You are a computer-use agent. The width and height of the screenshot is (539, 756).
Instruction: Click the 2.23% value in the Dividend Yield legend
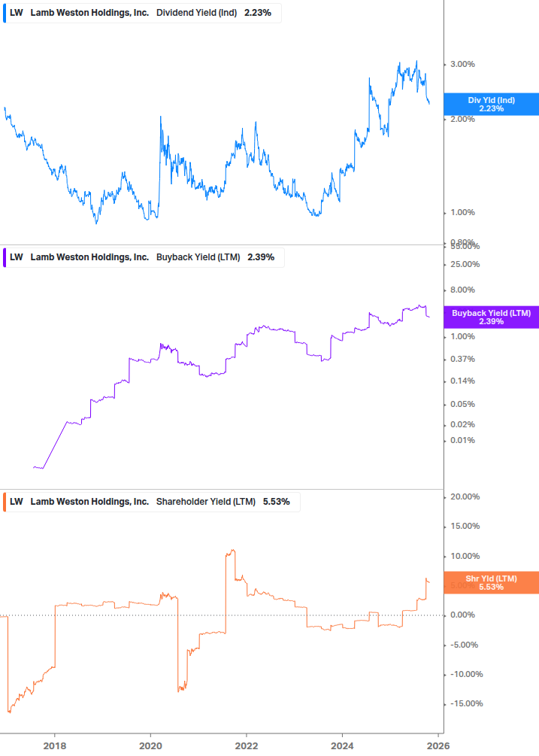click(x=258, y=13)
